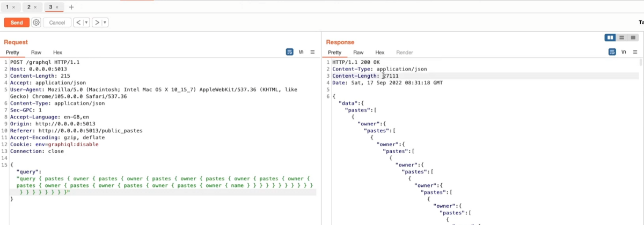The image size is (644, 225).
Task: Click the Response panel title
Action: coord(340,42)
